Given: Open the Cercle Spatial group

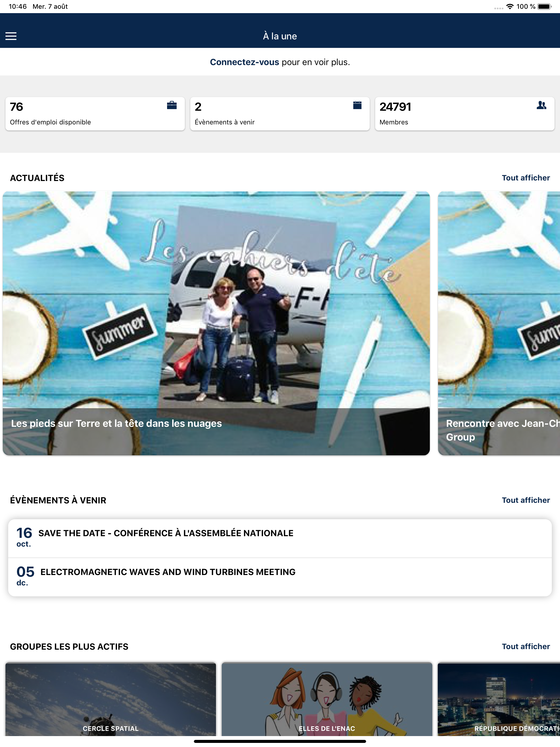Looking at the screenshot, I should tap(110, 699).
